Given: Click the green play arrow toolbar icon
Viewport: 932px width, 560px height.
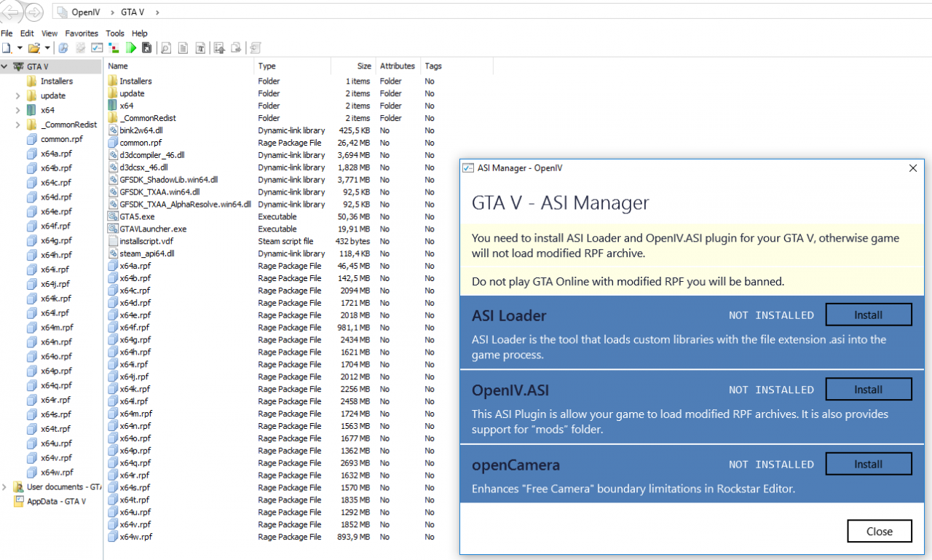Looking at the screenshot, I should tap(131, 48).
